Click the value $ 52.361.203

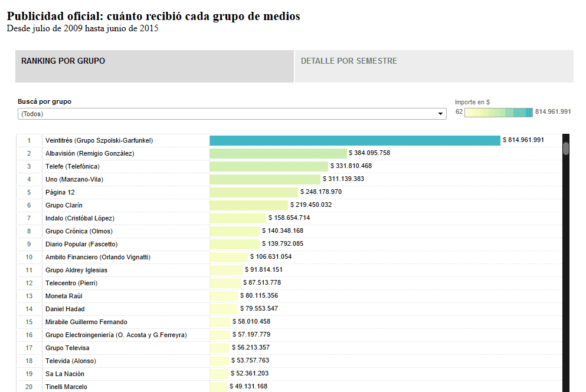click(250, 373)
